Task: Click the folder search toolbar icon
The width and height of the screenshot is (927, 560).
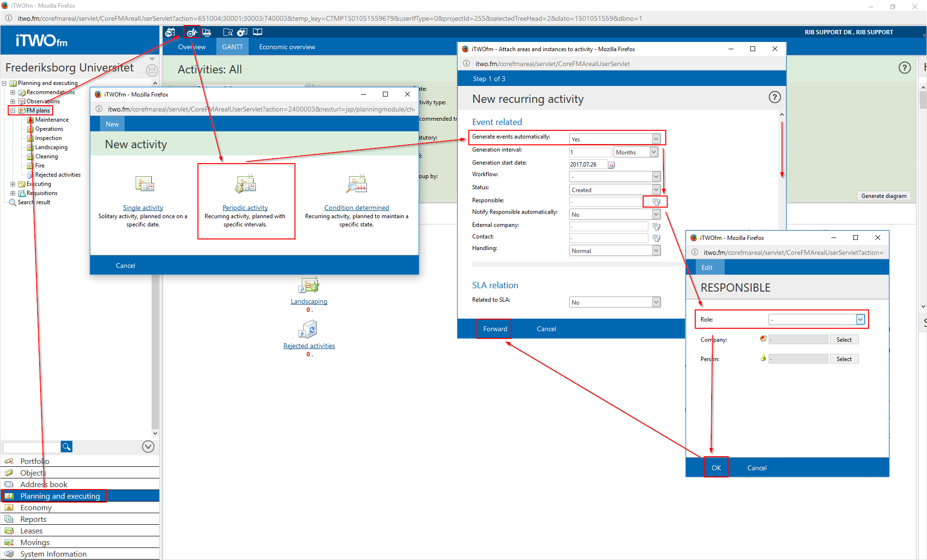Action: 228,32
